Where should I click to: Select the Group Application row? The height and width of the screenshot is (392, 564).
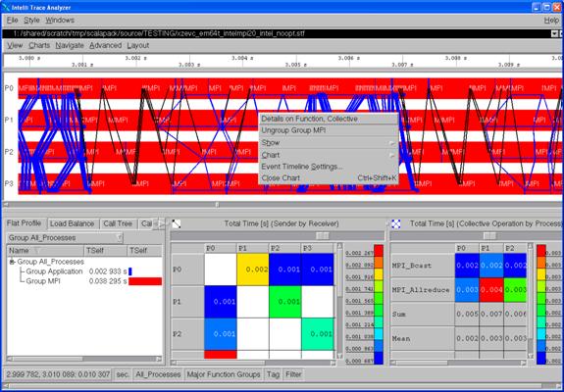coord(84,271)
